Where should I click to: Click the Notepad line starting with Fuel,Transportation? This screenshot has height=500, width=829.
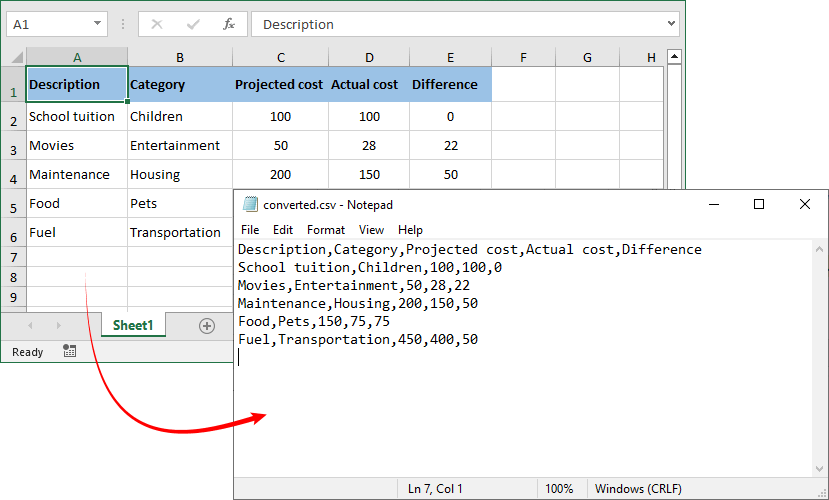click(x=358, y=339)
